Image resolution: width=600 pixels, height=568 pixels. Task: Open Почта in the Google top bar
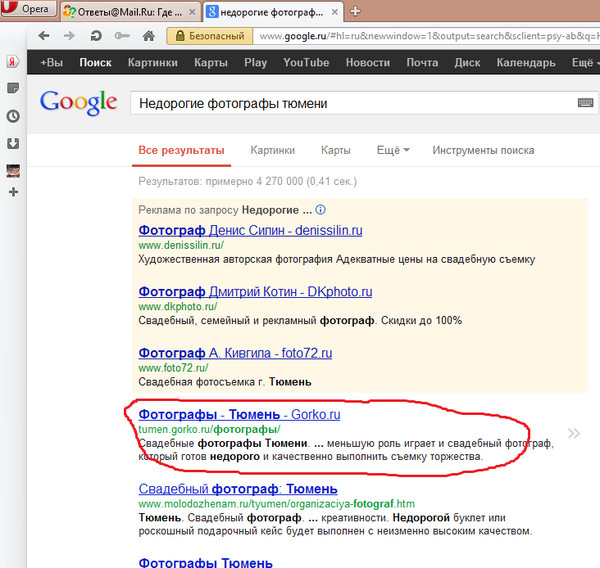coord(422,62)
